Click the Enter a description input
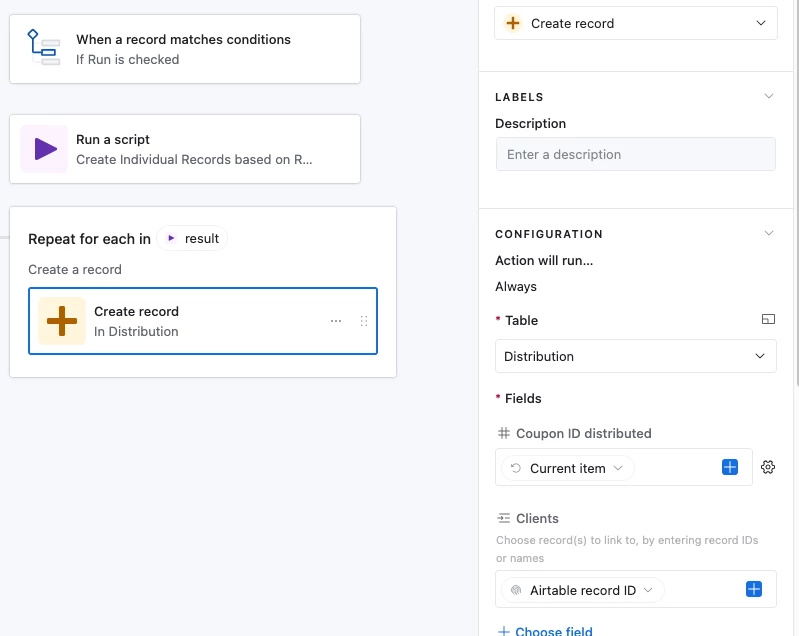799x636 pixels. (x=635, y=154)
